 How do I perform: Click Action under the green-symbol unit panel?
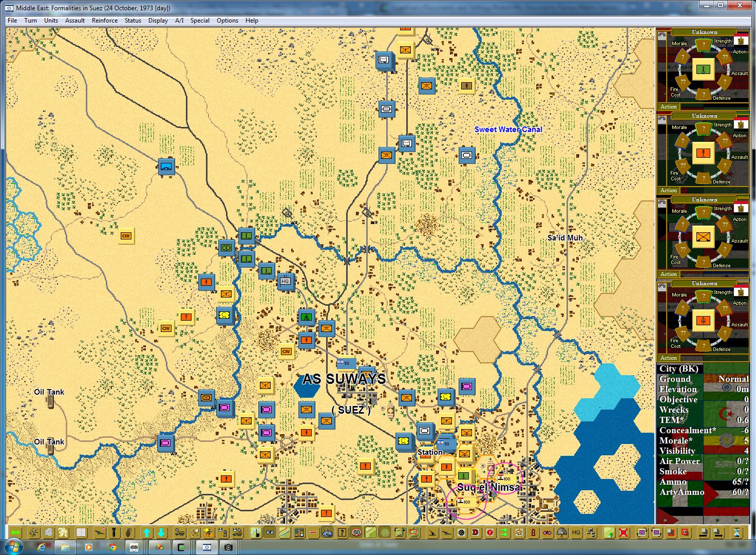(669, 107)
